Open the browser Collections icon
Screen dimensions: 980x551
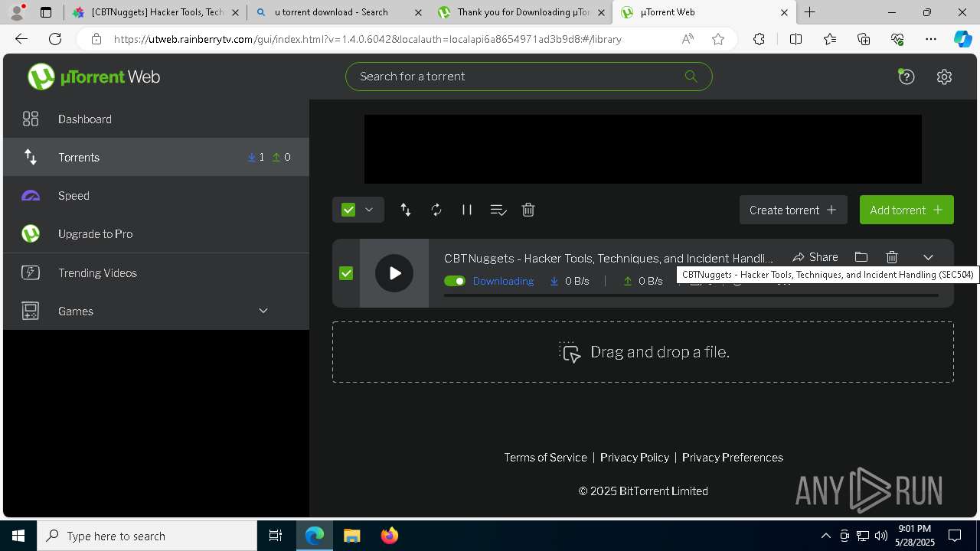[864, 39]
